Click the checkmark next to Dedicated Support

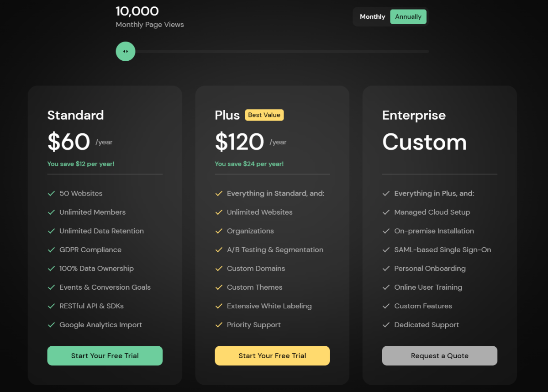click(x=386, y=324)
